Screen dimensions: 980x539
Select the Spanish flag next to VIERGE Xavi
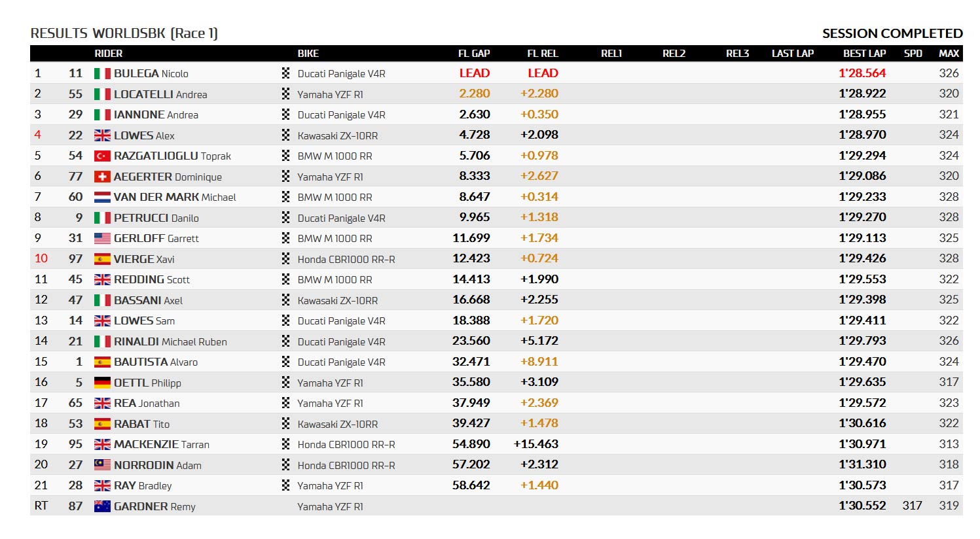point(102,259)
